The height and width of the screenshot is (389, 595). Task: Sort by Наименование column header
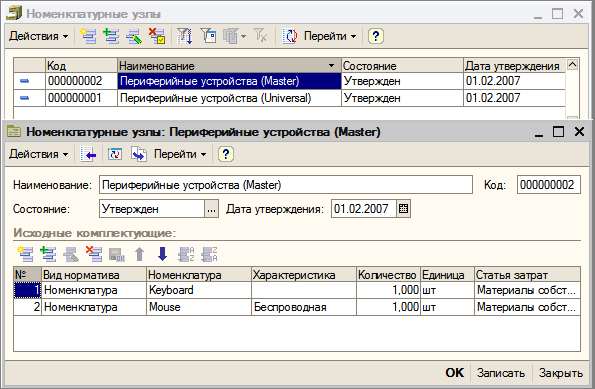pos(229,66)
